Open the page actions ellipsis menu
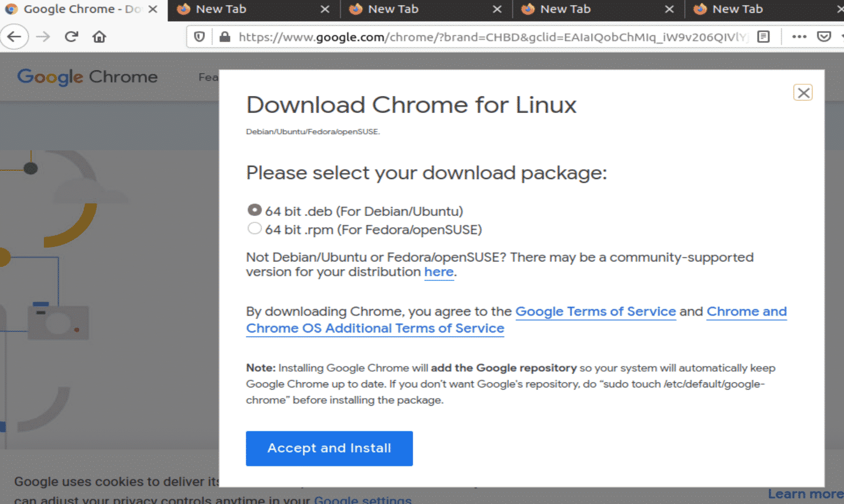 (799, 37)
